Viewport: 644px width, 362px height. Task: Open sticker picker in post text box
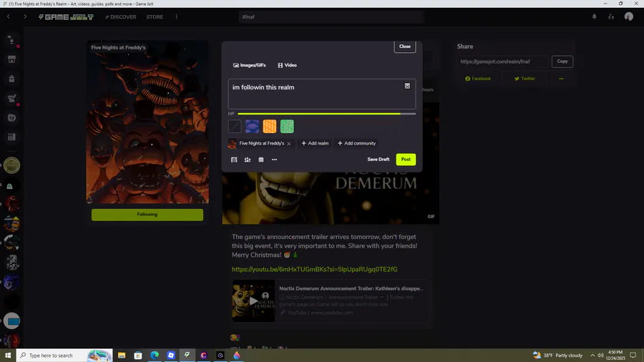(407, 86)
